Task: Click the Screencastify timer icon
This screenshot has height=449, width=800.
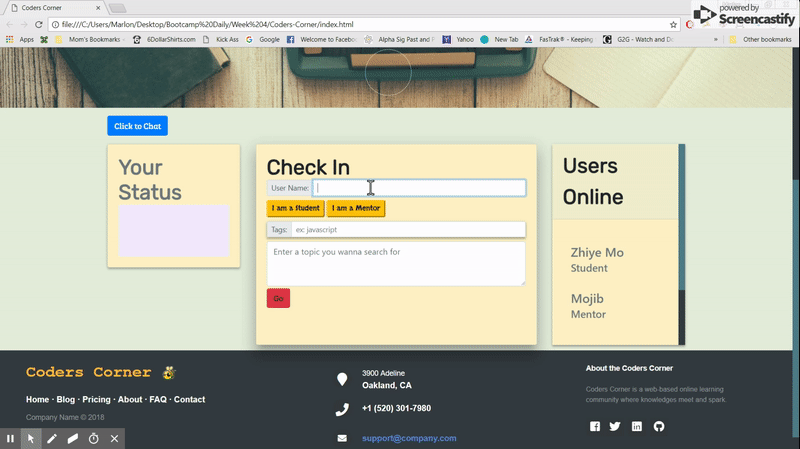Action: [x=93, y=438]
